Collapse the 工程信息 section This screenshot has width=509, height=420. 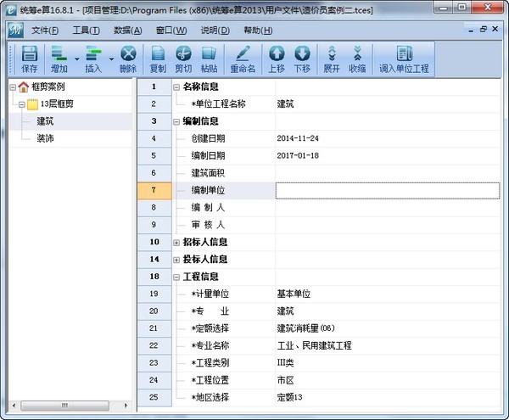tap(176, 277)
